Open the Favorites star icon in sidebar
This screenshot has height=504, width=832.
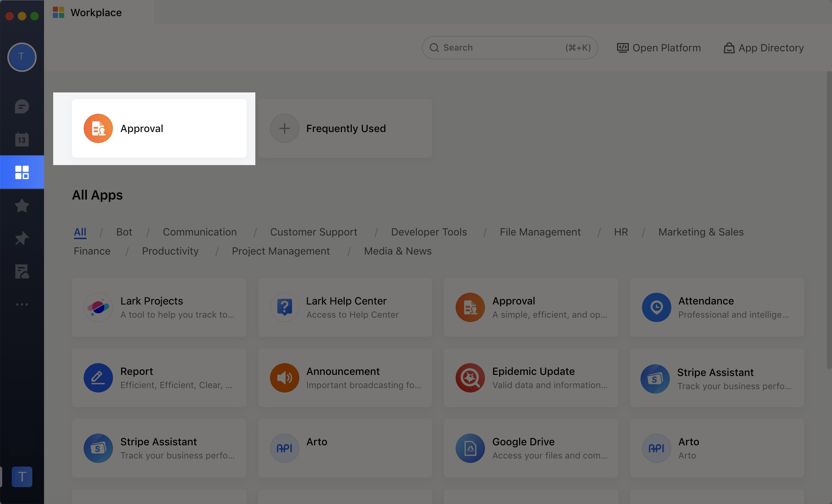[x=22, y=205]
